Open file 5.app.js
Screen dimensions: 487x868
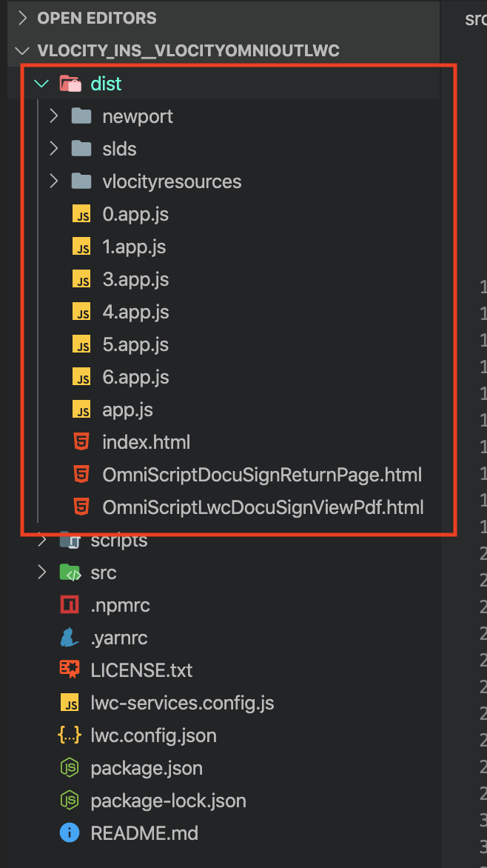[135, 345]
